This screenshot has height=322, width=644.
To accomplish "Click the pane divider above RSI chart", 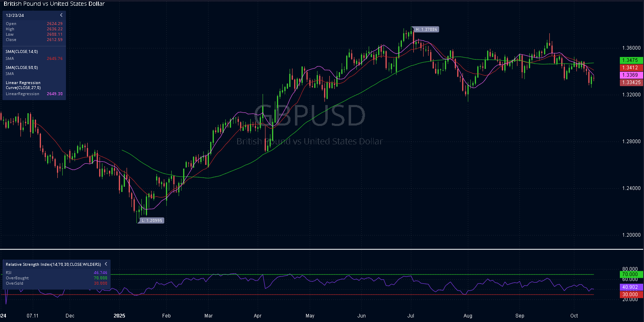I will (x=322, y=249).
